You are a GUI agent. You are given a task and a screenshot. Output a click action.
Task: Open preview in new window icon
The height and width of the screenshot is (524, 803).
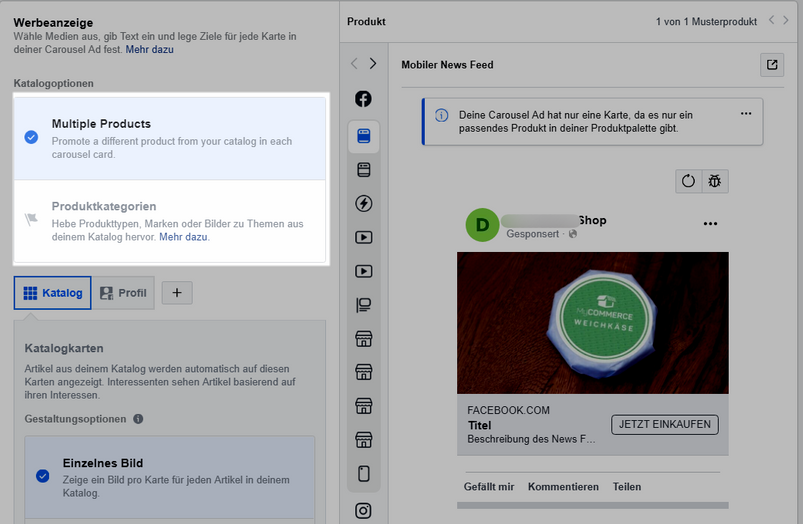point(771,65)
